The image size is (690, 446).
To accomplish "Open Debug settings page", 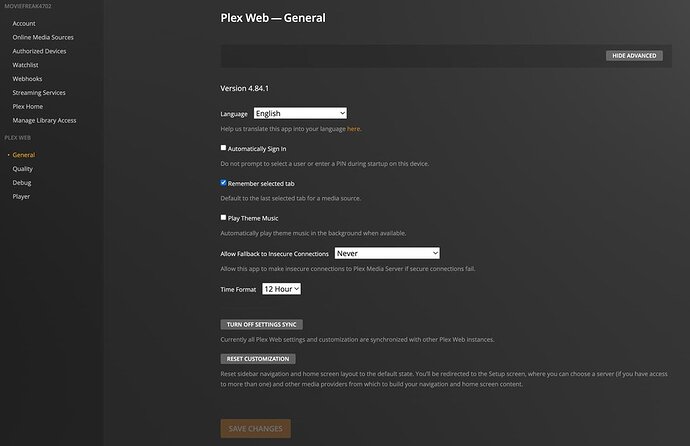I will [x=22, y=183].
